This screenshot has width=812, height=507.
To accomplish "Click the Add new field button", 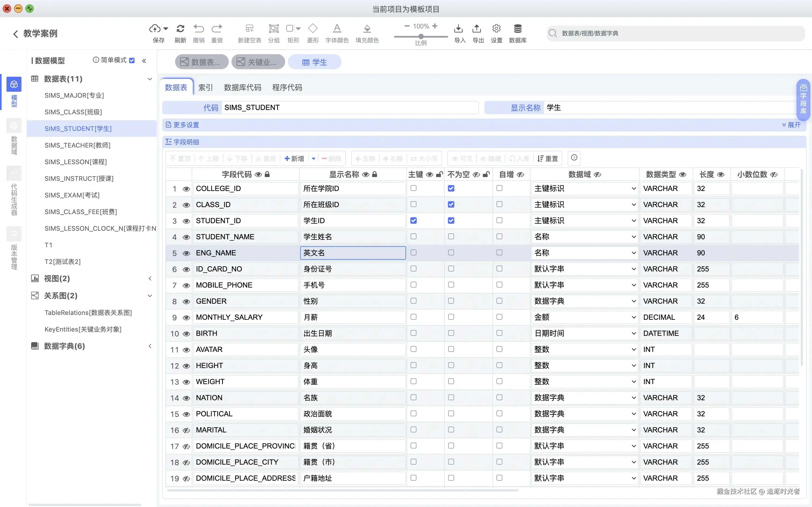I will 294,159.
